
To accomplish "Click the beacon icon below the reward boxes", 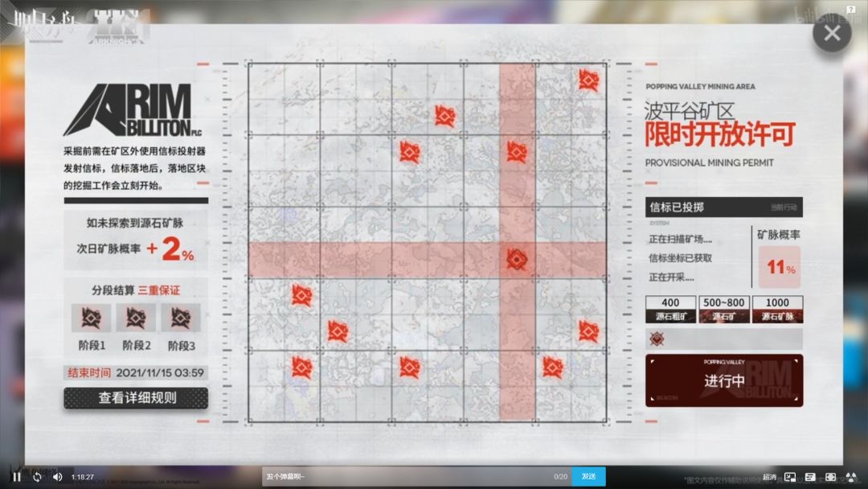I will click(x=657, y=339).
